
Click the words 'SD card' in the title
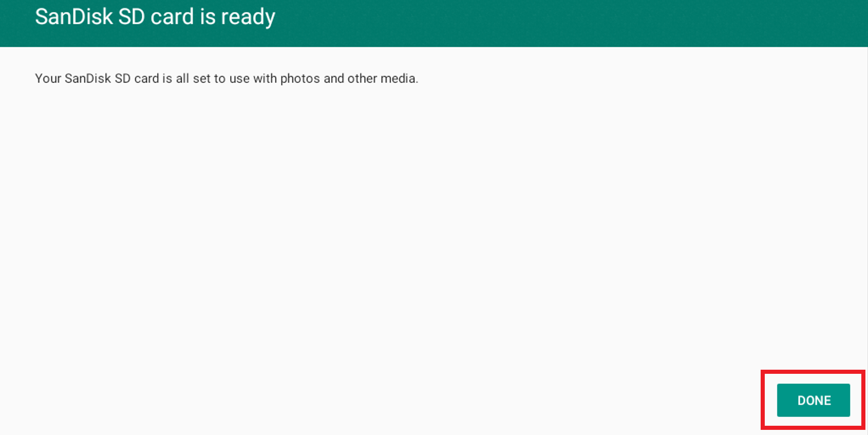[x=156, y=16]
